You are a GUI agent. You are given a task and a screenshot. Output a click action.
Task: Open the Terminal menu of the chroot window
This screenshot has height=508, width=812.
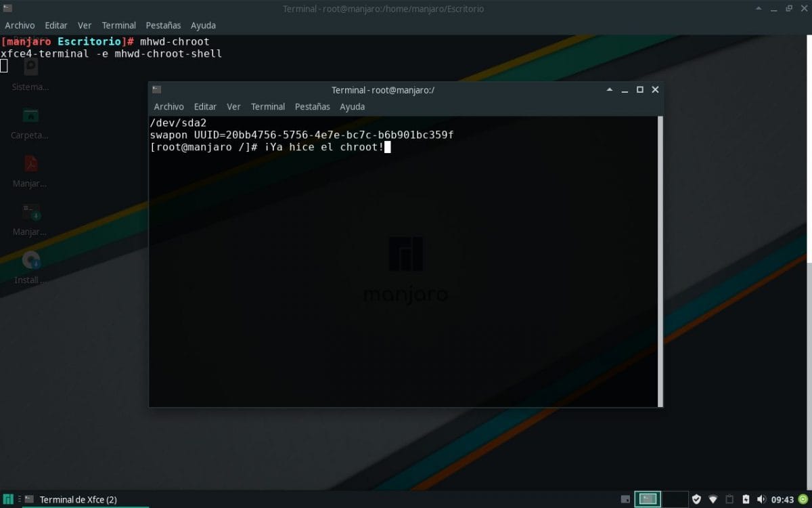click(x=267, y=106)
